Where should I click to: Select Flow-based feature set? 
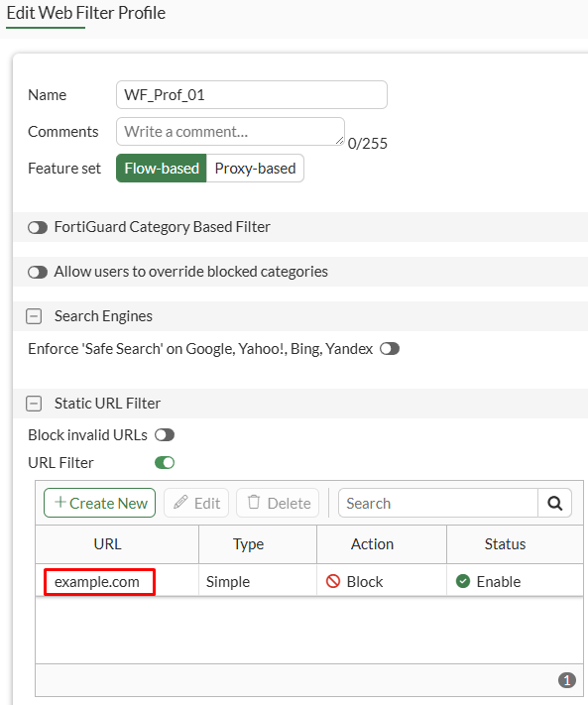pos(162,169)
